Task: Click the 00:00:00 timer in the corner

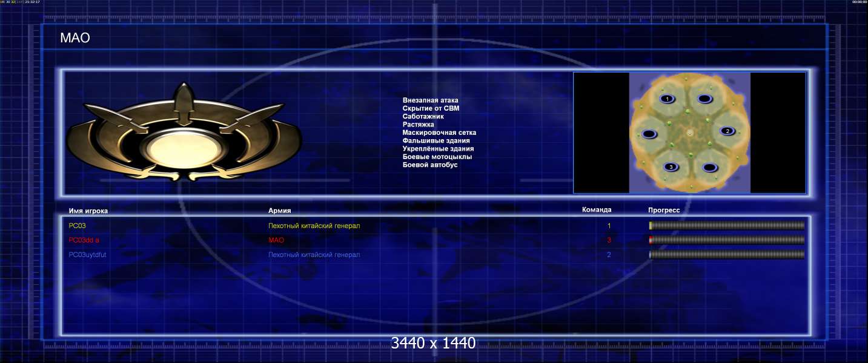Action: pos(859,2)
